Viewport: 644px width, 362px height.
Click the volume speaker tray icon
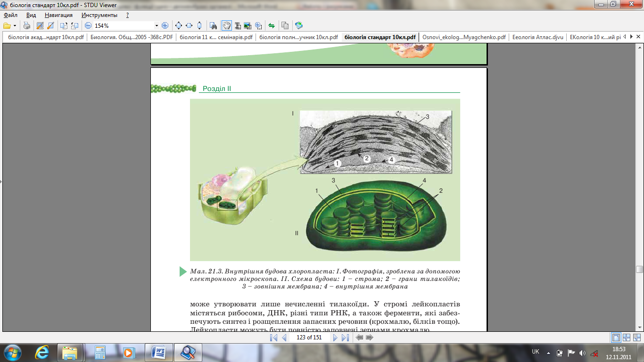tap(582, 353)
